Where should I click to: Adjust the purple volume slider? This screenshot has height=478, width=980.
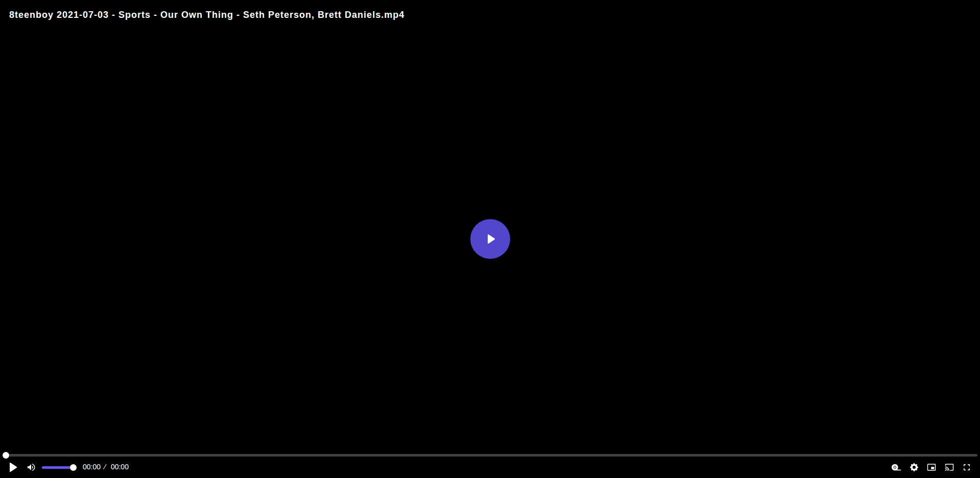click(59, 467)
